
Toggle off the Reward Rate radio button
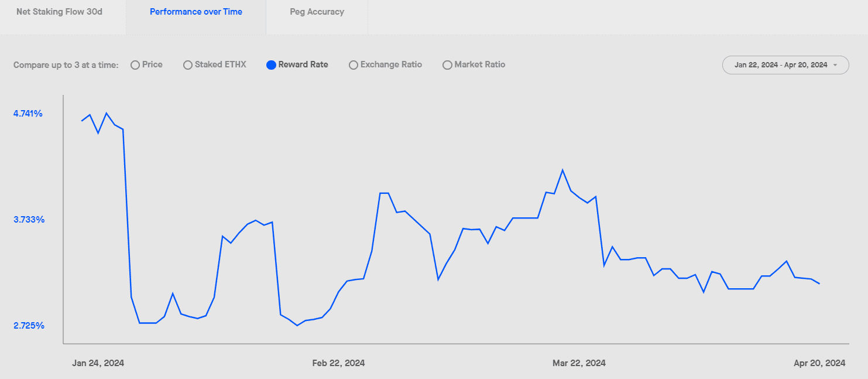[271, 65]
